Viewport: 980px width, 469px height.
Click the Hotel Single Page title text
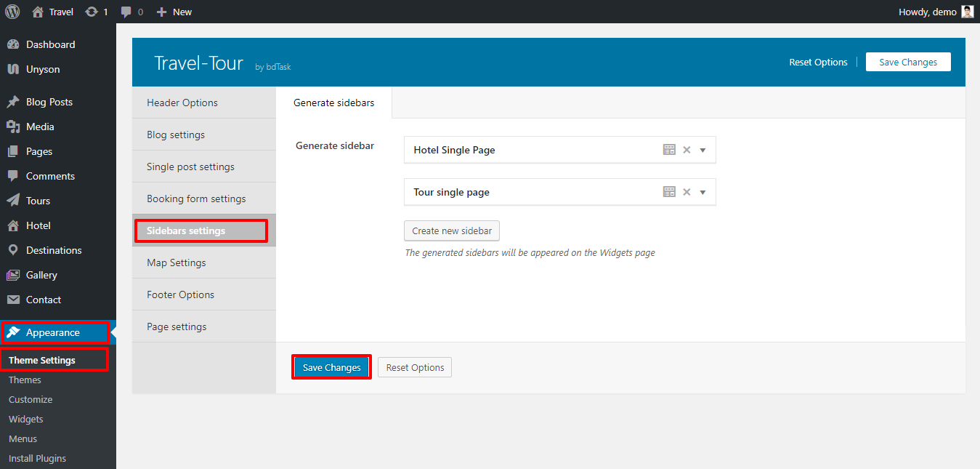(454, 150)
